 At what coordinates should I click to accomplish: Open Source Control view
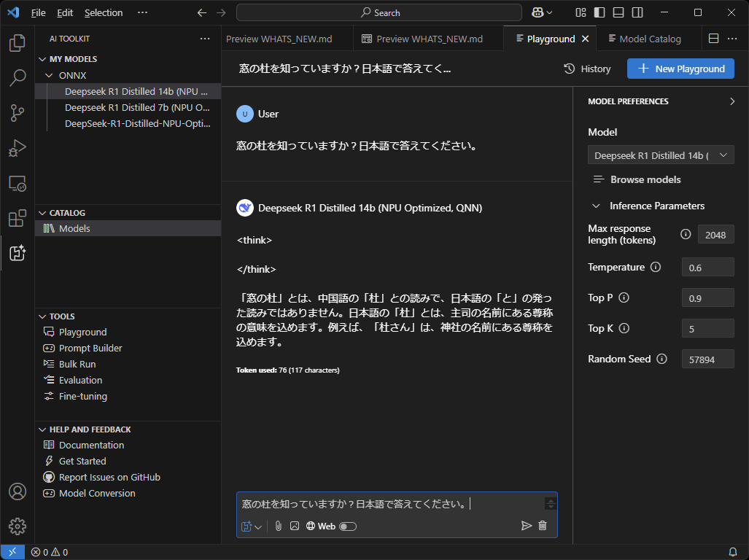tap(16, 113)
